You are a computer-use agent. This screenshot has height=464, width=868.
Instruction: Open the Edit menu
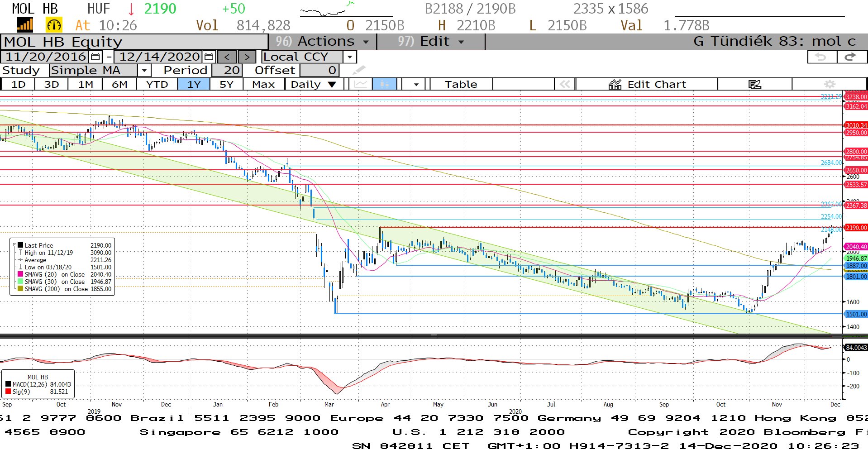[x=431, y=42]
